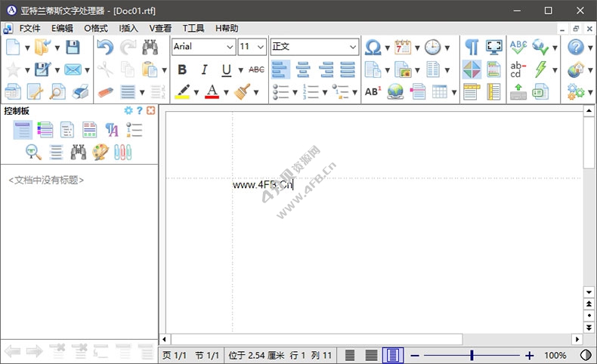This screenshot has height=364, width=597.
Task: Close the control board panel
Action: [x=151, y=111]
